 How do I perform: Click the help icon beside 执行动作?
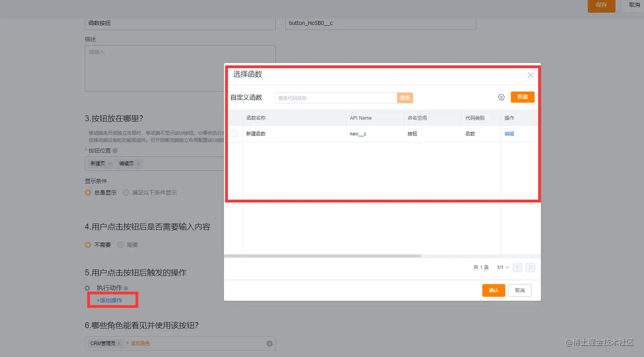coord(126,288)
